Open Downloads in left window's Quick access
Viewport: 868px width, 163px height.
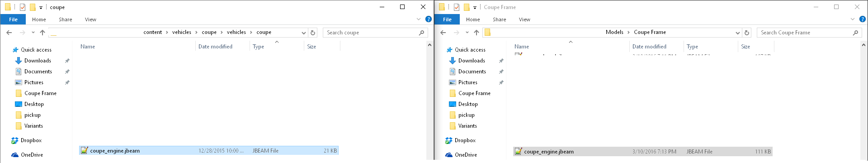click(x=38, y=61)
